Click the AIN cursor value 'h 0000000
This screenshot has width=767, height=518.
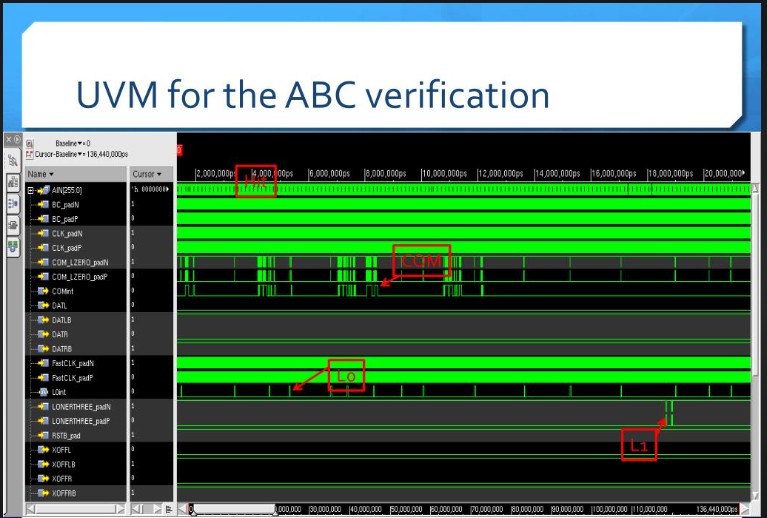point(150,190)
